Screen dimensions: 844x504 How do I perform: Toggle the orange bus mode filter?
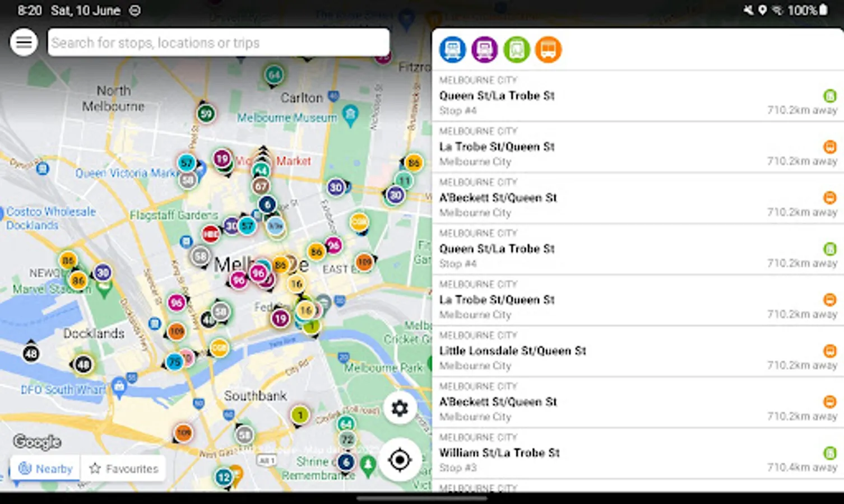click(x=549, y=49)
